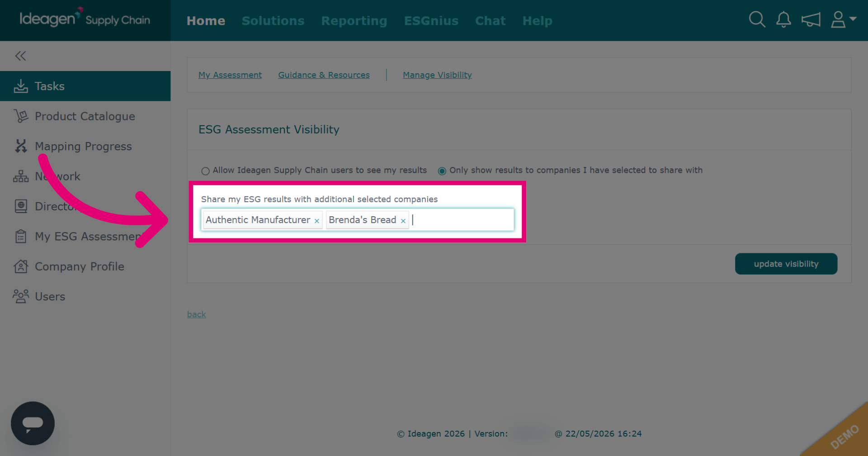Open Users label in sidebar
Image resolution: width=868 pixels, height=456 pixels.
[x=50, y=297]
